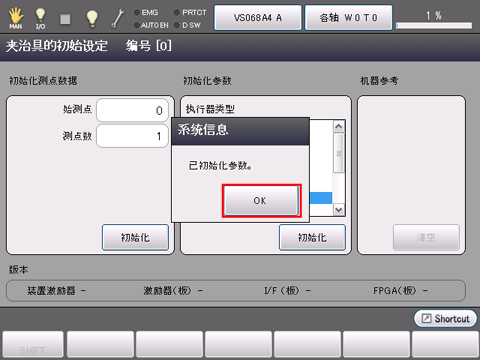The height and width of the screenshot is (360, 480).
Task: Click the 执行器类型 list scrollbar thumb
Action: (x=339, y=153)
